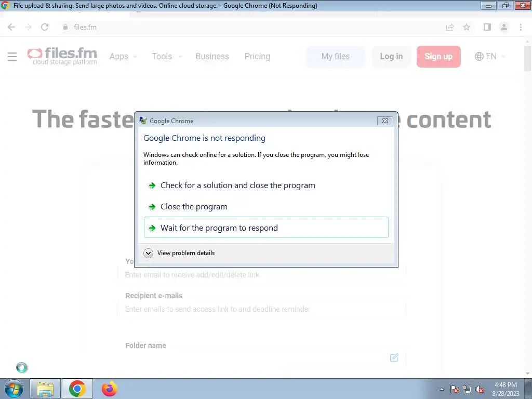Open the Business menu item
Image resolution: width=532 pixels, height=399 pixels.
coord(212,56)
